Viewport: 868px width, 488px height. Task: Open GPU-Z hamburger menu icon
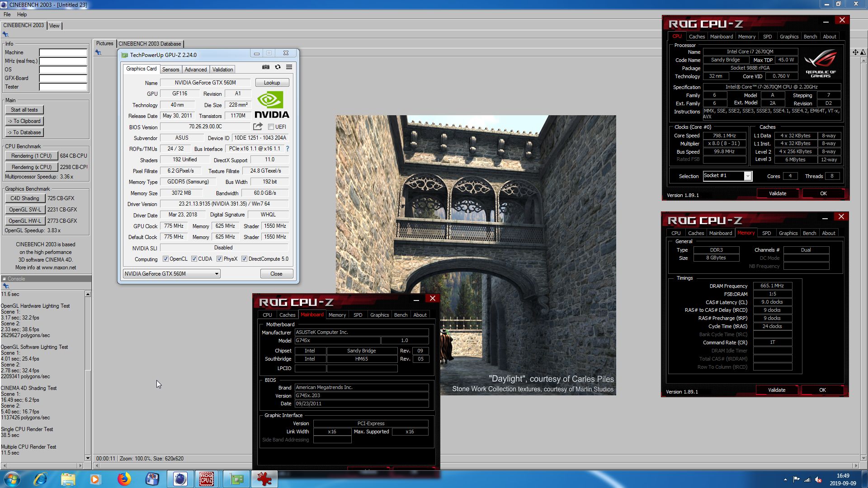coord(289,67)
